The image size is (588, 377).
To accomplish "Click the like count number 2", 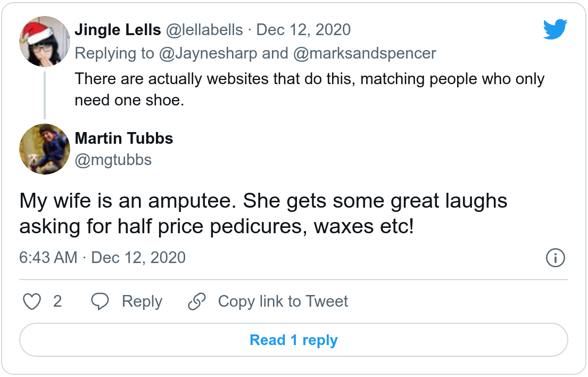I will click(x=57, y=302).
